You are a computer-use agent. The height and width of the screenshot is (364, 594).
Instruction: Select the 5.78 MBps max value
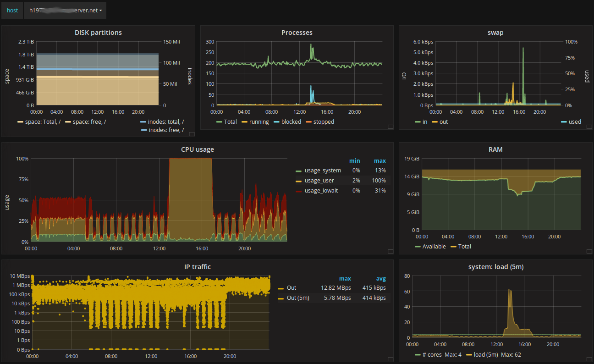pos(337,298)
